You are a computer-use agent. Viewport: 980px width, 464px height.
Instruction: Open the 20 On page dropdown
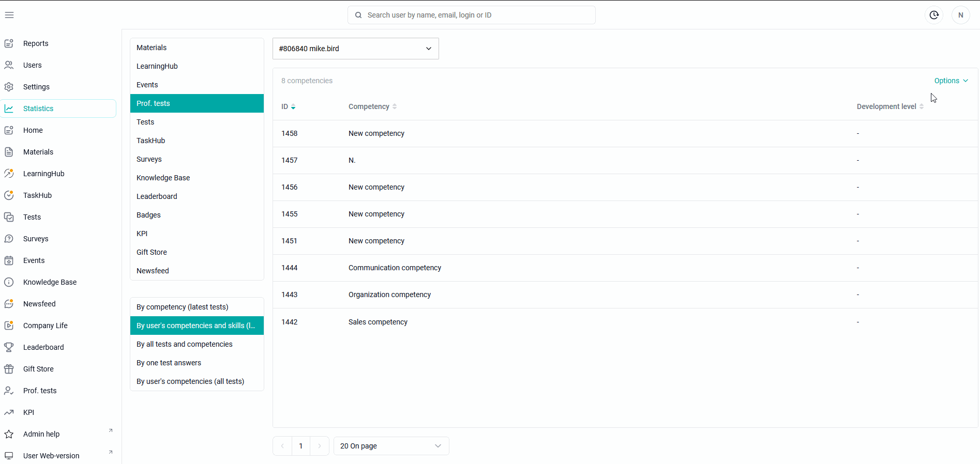tap(391, 446)
